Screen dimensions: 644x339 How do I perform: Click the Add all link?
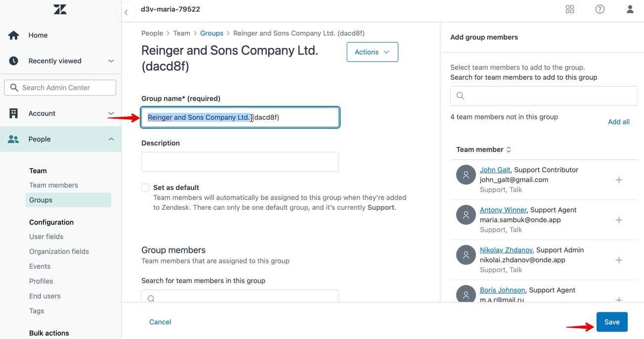[618, 122]
